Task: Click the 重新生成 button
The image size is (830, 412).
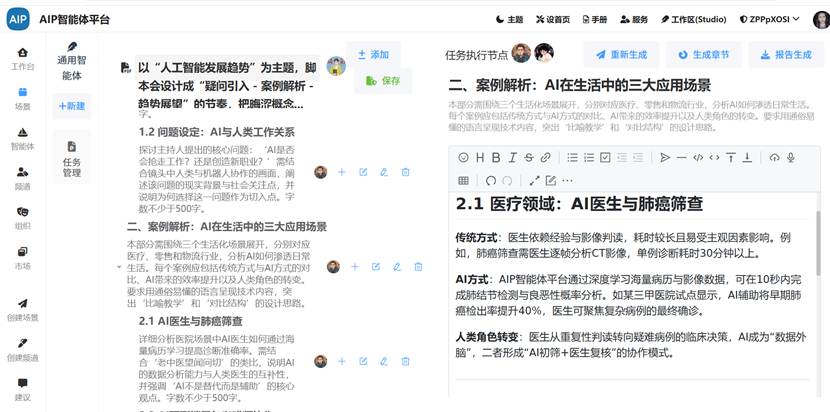Action: [x=621, y=55]
